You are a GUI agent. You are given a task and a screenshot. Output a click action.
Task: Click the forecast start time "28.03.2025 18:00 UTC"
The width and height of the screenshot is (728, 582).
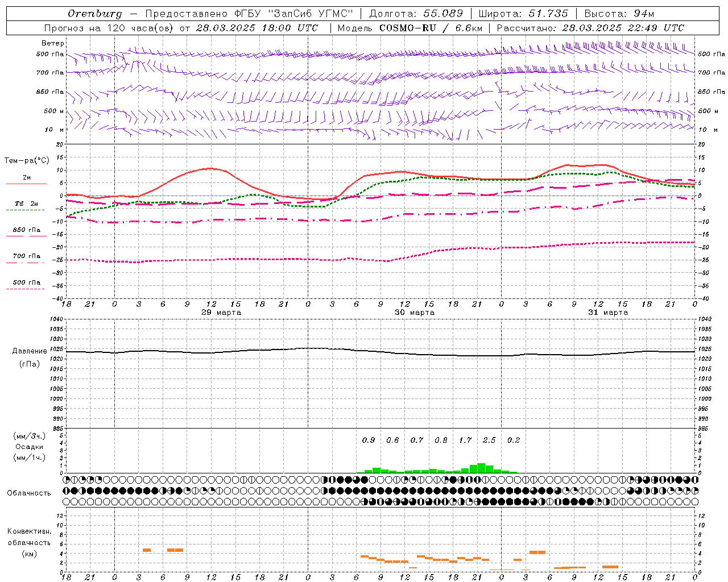(x=257, y=28)
